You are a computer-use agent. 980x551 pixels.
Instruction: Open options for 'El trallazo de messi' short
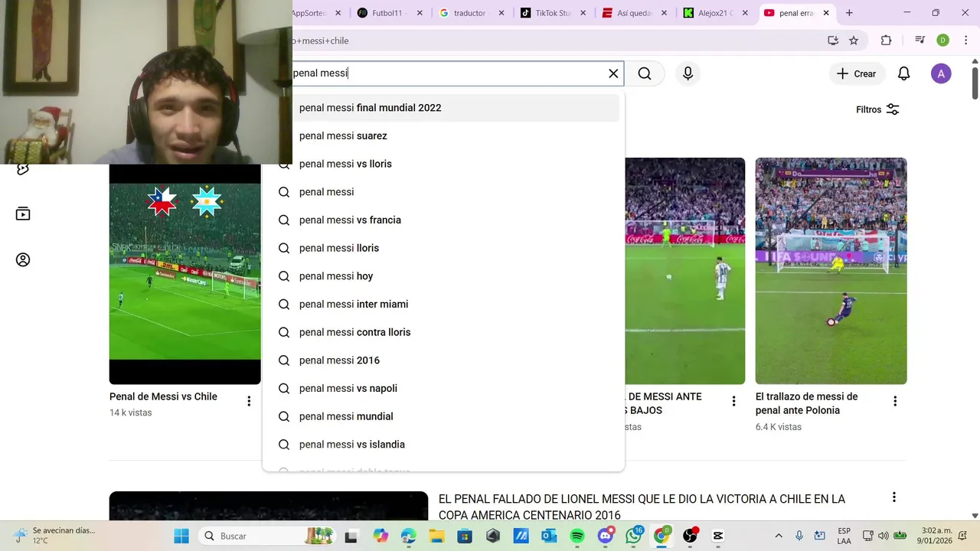(x=894, y=401)
